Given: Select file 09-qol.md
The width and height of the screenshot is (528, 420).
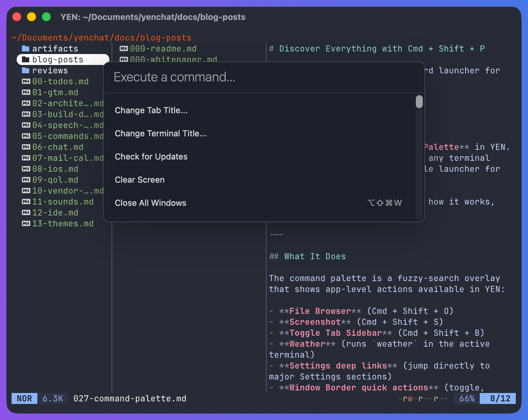Looking at the screenshot, I should pyautogui.click(x=55, y=180).
